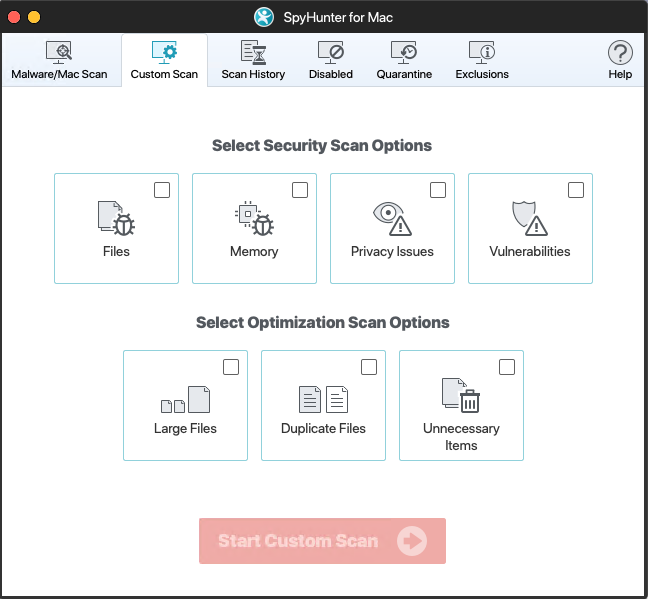
Task: Click the Files bug document icon
Action: pos(116,217)
